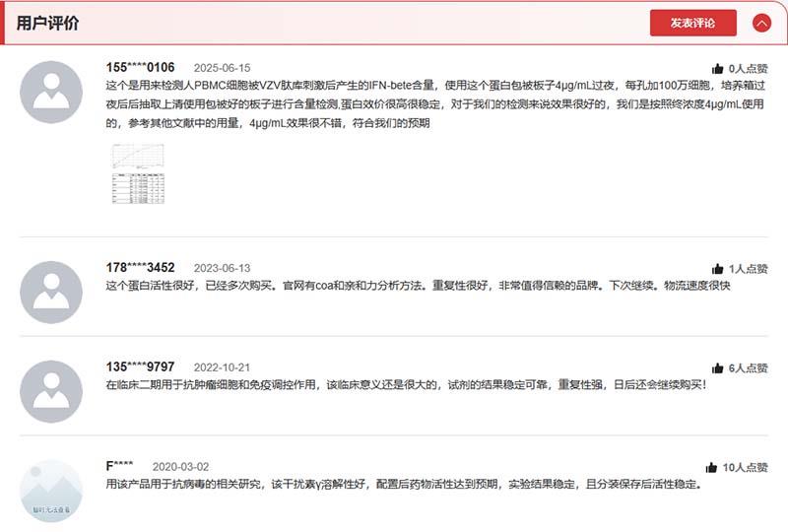The width and height of the screenshot is (788, 532).
Task: Collapse the 用户评价 section with the chevron
Action: pos(761,23)
